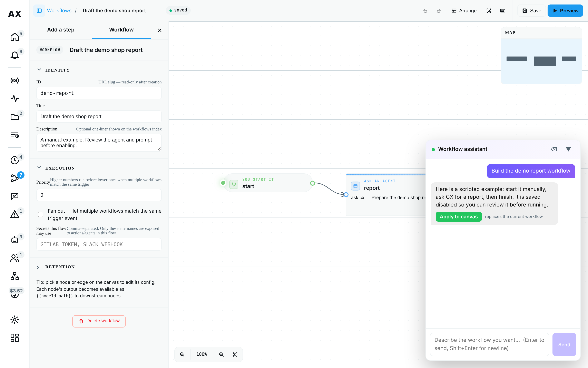This screenshot has height=368, width=588.
Task: Click the assistant message input box
Action: point(489,344)
